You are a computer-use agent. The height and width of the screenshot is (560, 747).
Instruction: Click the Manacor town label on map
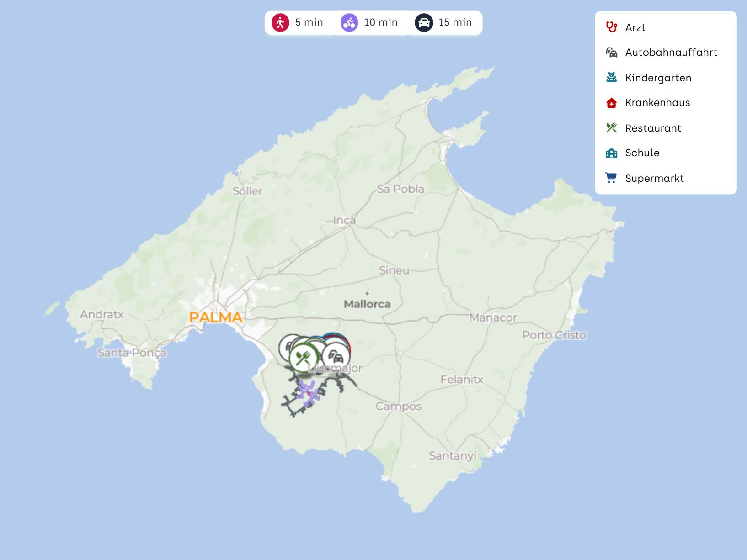[493, 317]
